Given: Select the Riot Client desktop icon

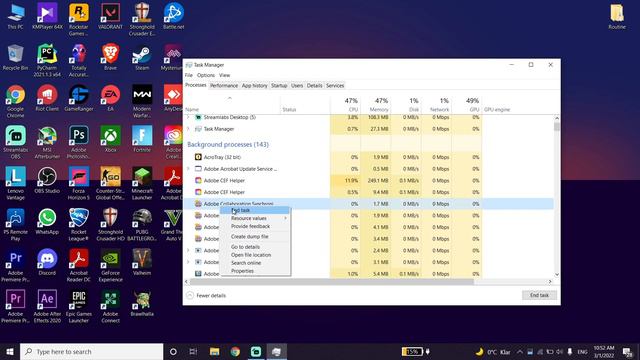Looking at the screenshot, I should (47, 98).
